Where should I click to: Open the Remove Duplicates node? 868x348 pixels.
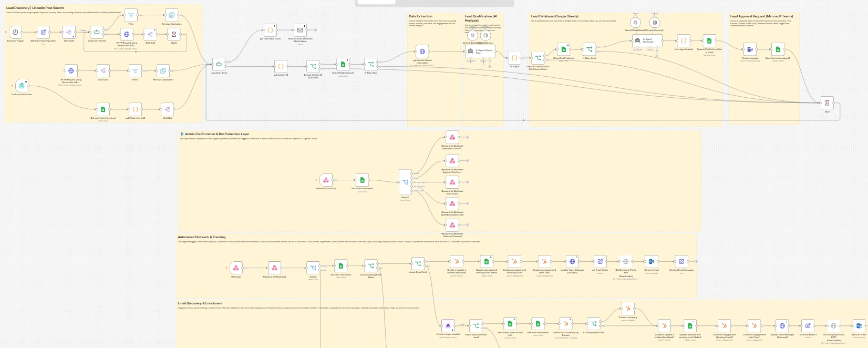click(171, 15)
